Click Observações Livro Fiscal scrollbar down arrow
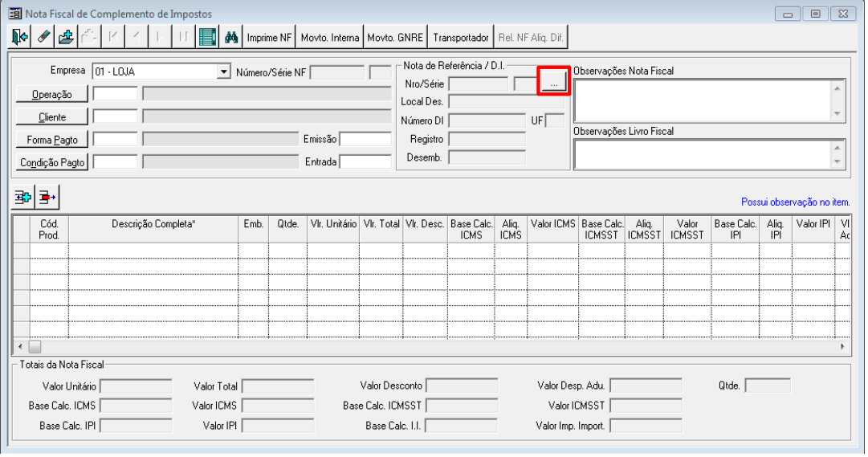Image resolution: width=868 pixels, height=457 pixels. (837, 161)
